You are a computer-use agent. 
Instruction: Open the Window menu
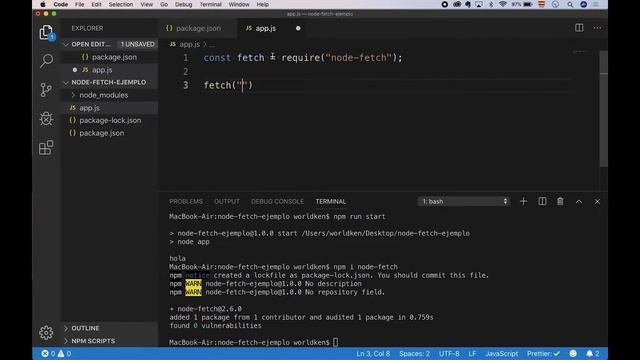tap(239, 4)
